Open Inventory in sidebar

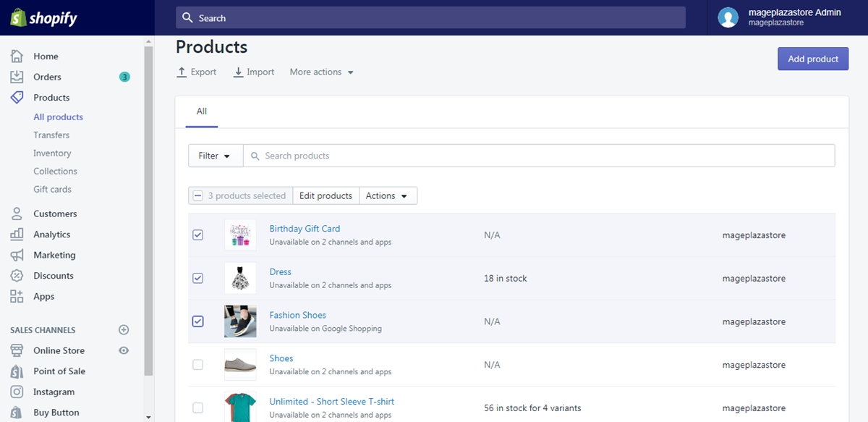coord(52,153)
